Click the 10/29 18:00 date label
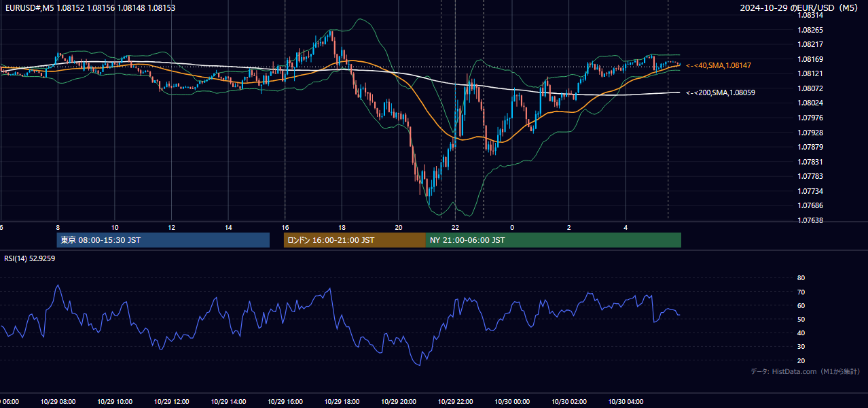 pos(342,402)
